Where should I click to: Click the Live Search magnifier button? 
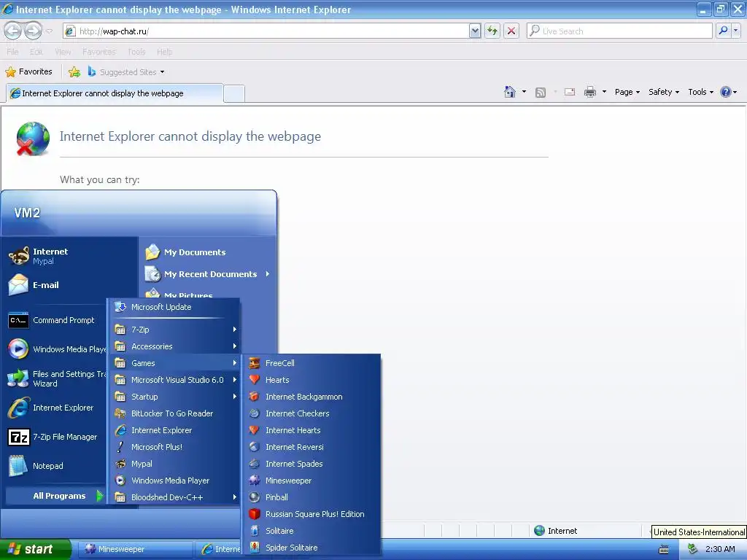click(x=723, y=31)
